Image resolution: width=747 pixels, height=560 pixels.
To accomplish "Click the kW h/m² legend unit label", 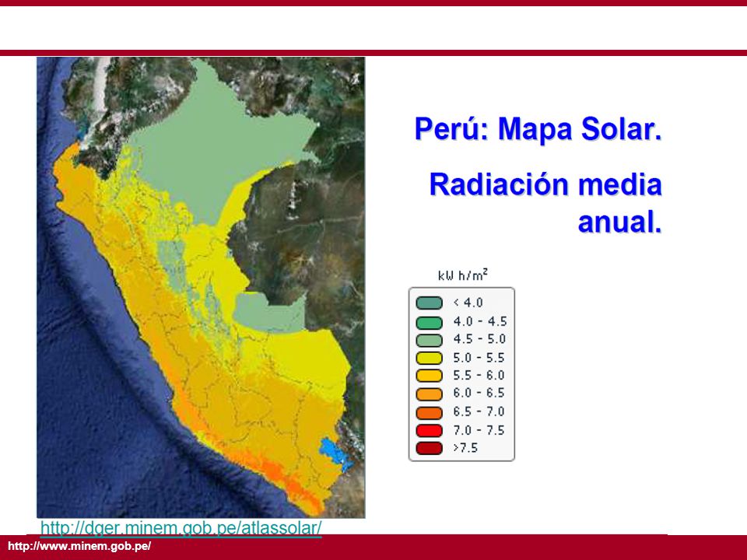I will tap(462, 275).
